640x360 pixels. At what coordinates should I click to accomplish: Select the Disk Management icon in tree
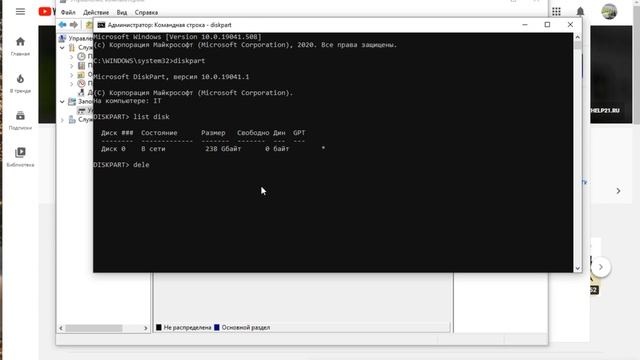(81, 110)
